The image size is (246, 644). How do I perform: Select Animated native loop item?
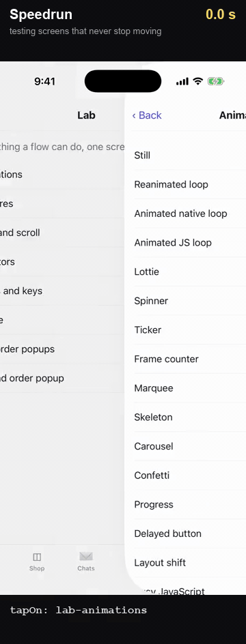185,214
